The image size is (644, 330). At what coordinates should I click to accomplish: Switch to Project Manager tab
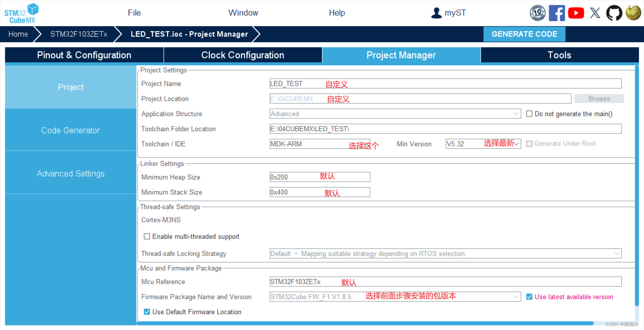click(401, 55)
